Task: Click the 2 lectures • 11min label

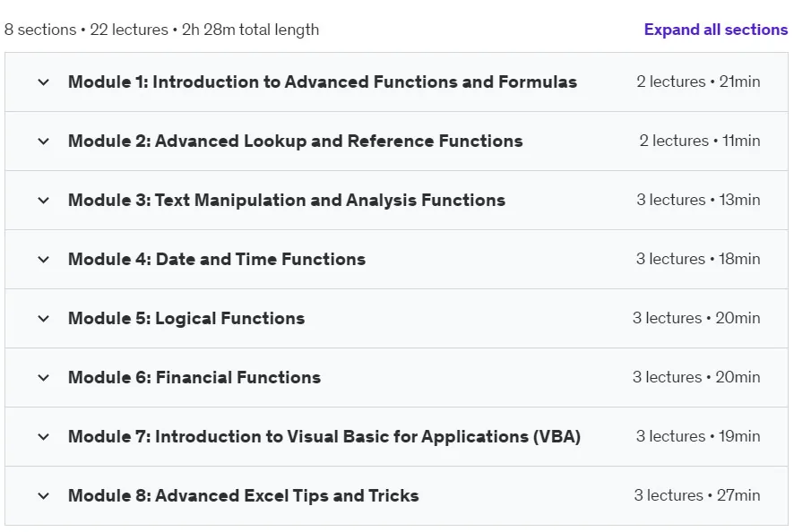Action: [700, 141]
